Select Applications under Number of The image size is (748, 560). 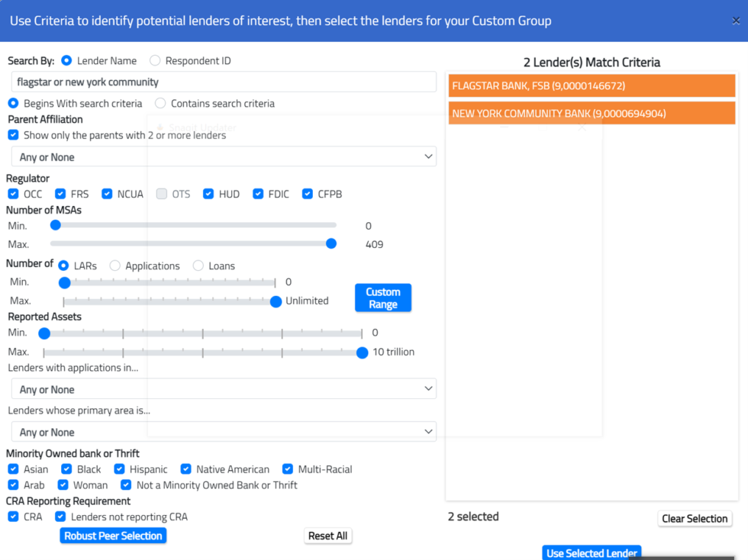click(114, 266)
